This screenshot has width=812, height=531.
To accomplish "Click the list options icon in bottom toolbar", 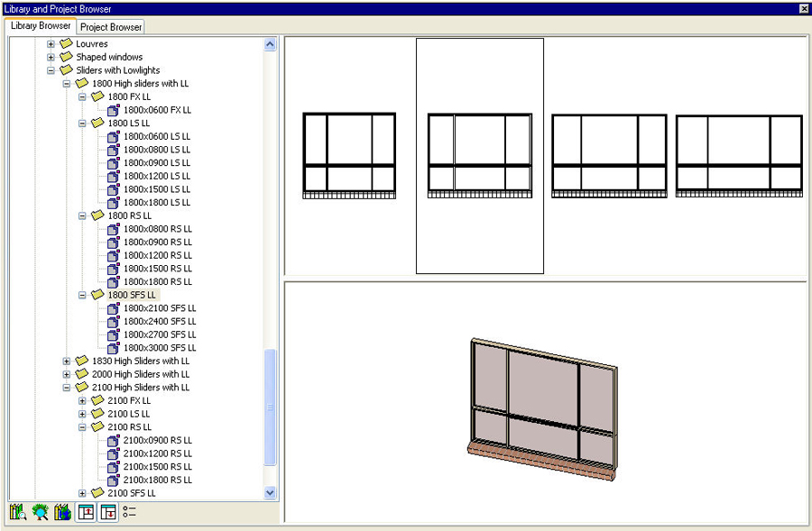I will coord(129,512).
